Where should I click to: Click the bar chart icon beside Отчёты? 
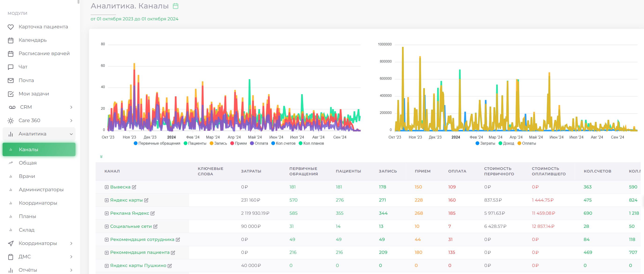tap(11, 270)
